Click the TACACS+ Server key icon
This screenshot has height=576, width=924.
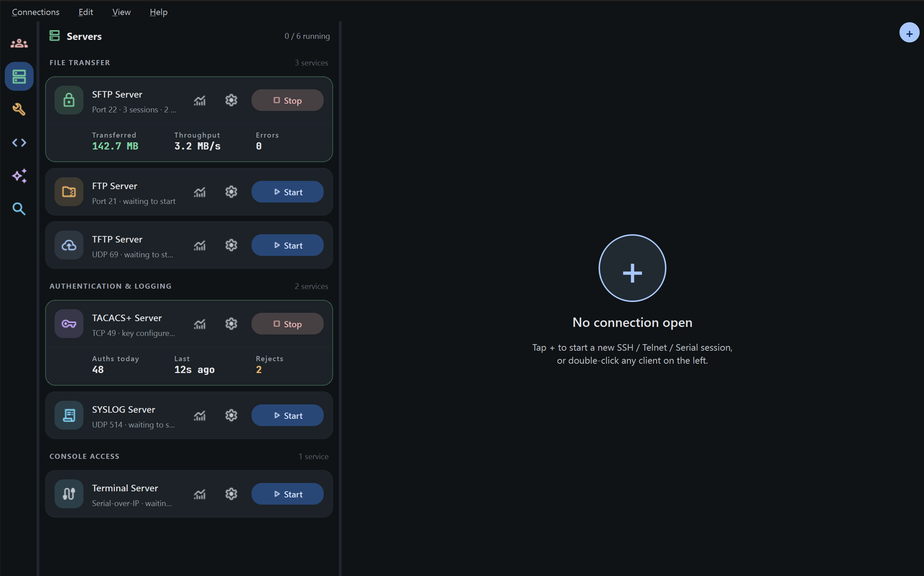pos(69,324)
